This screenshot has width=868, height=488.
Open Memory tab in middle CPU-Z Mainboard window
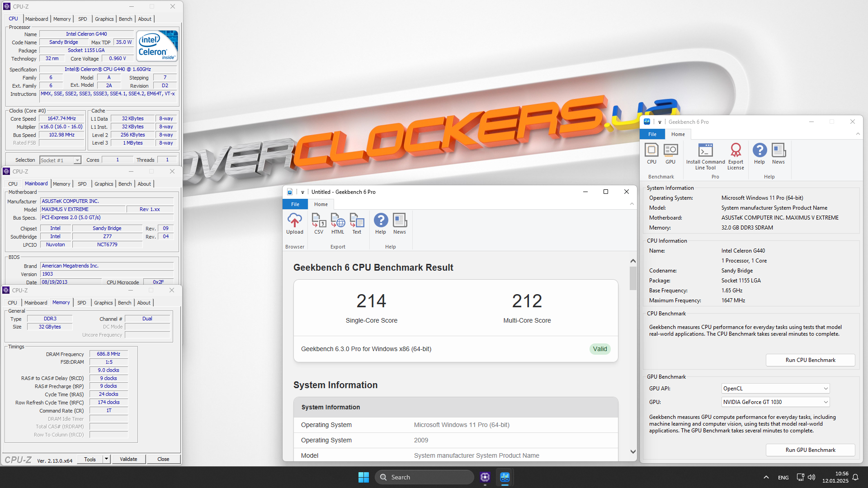coord(61,184)
